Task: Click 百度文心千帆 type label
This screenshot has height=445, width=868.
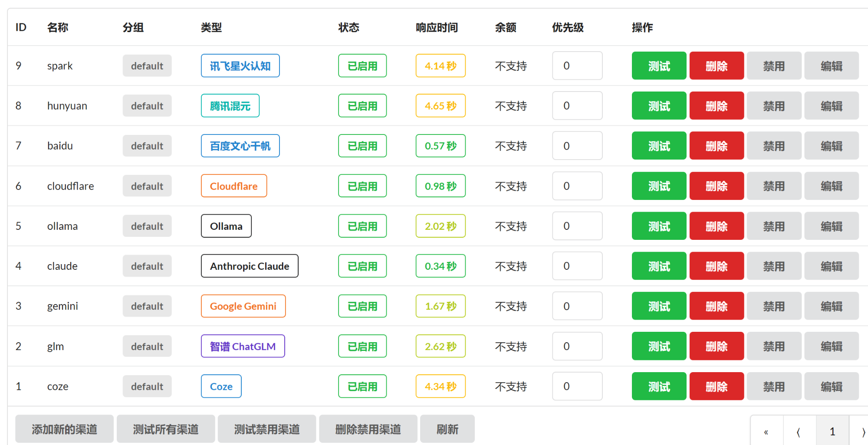Action: 240,146
